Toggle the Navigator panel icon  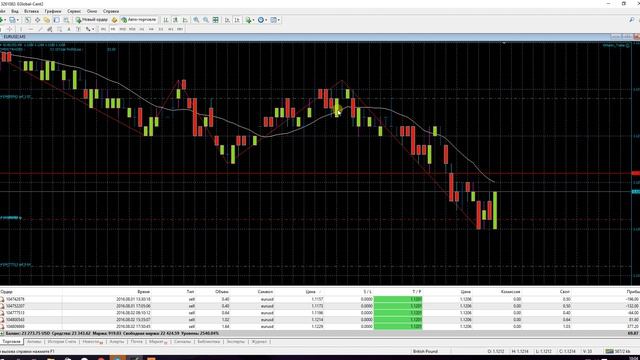(47, 20)
